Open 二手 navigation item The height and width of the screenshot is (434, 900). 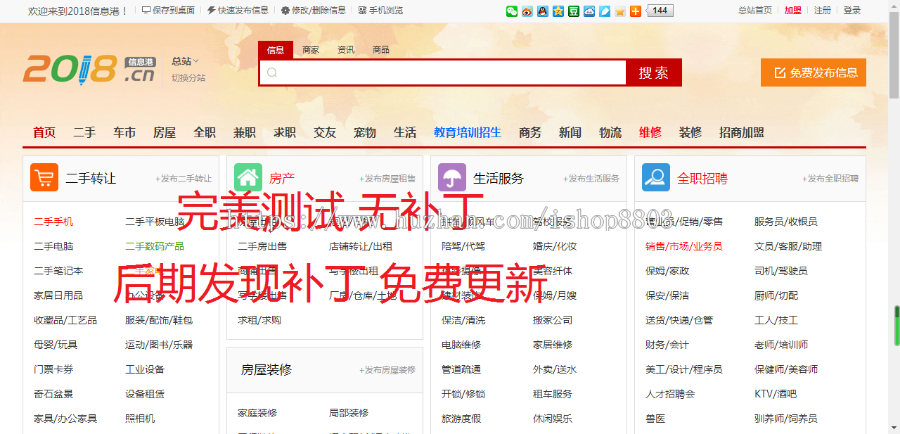[x=84, y=133]
